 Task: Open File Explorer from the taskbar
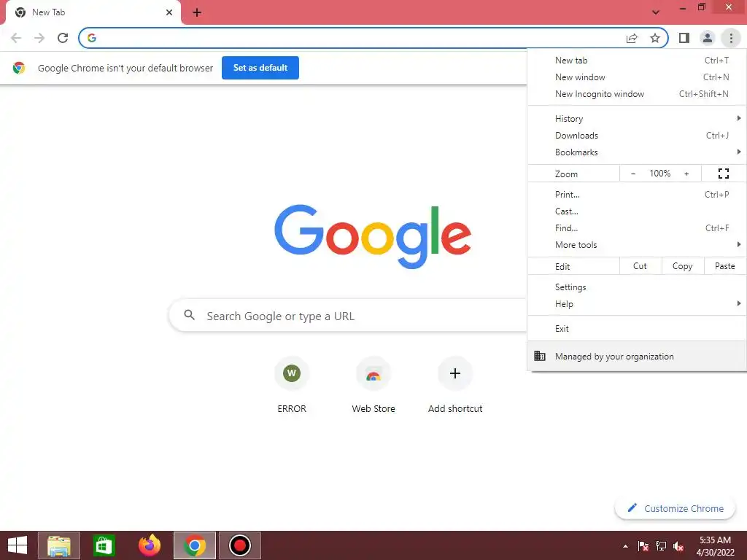(x=59, y=545)
